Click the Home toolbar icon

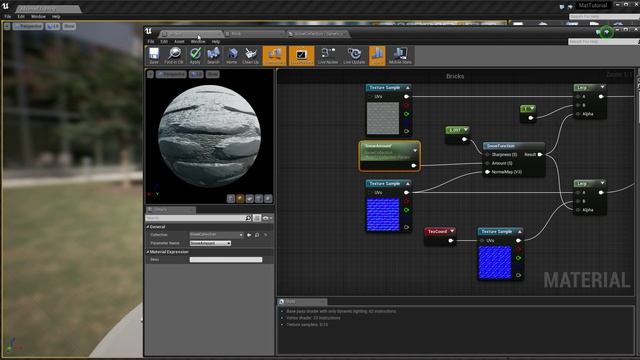pyautogui.click(x=232, y=56)
